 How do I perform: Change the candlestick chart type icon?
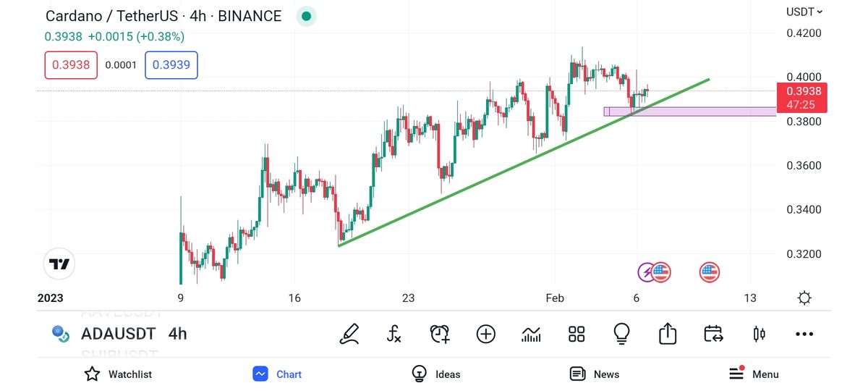[759, 334]
